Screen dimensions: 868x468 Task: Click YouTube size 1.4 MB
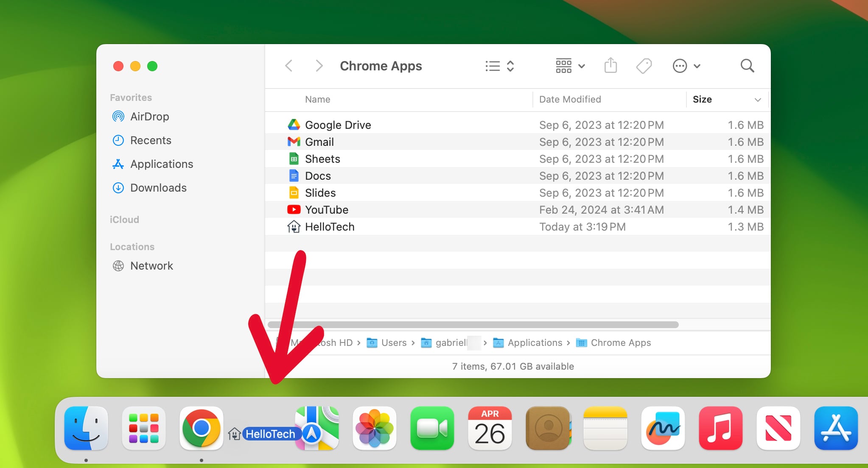[745, 210]
